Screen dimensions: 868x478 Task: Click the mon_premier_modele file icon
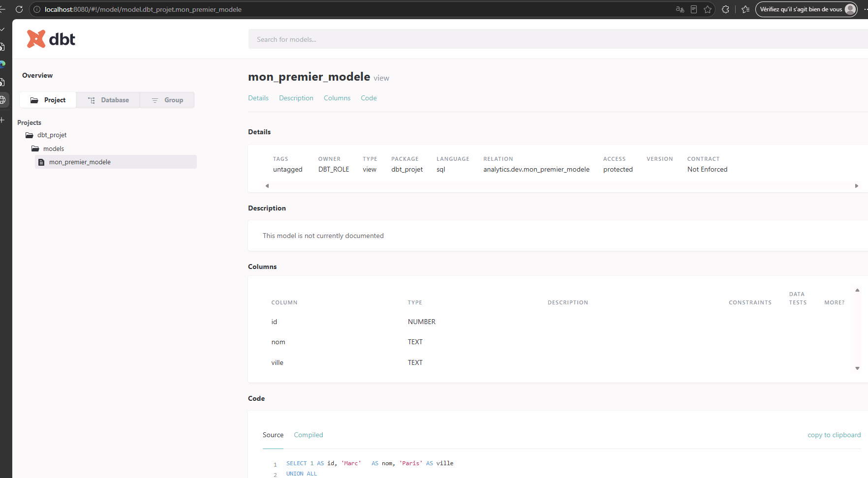click(41, 162)
